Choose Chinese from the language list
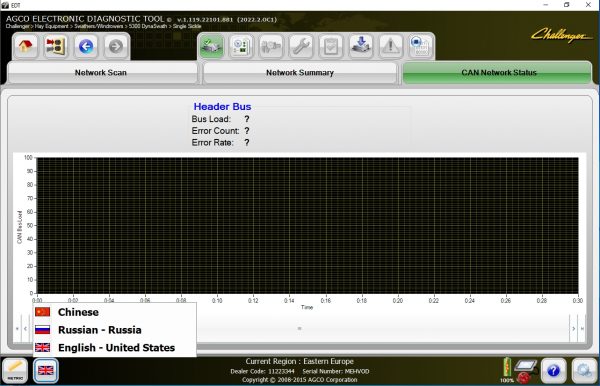The width and height of the screenshot is (600, 386). 114,312
